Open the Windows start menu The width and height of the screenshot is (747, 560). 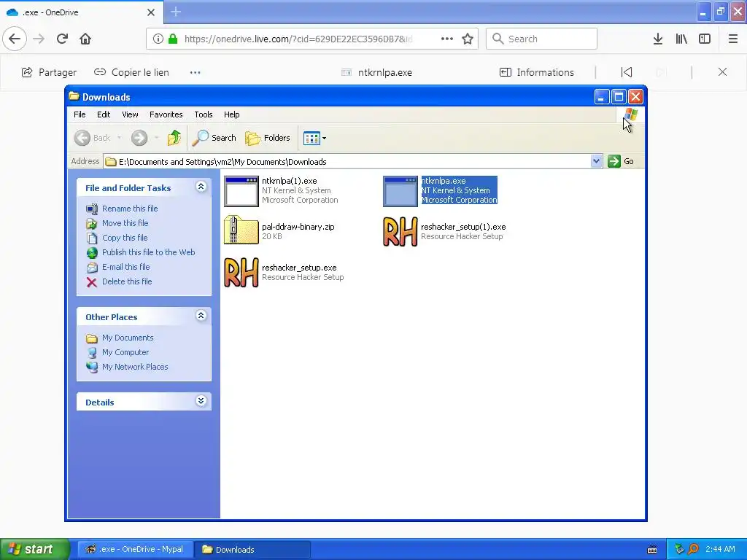(x=34, y=549)
